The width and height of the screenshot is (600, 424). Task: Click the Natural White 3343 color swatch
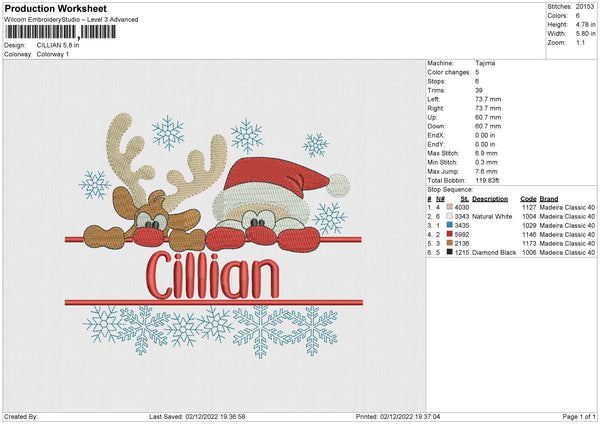[449, 216]
